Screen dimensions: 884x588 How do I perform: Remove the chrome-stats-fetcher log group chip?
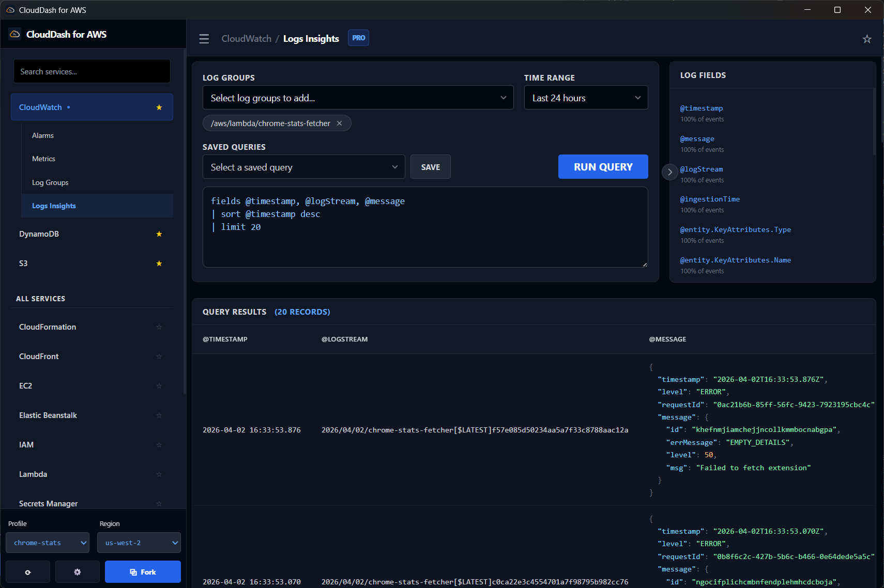coord(339,123)
